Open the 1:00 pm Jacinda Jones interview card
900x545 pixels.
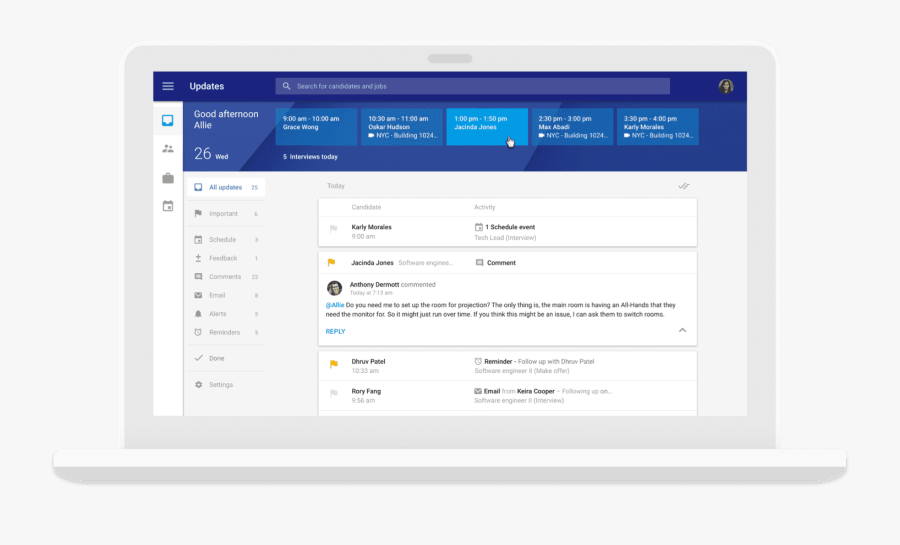click(x=487, y=127)
